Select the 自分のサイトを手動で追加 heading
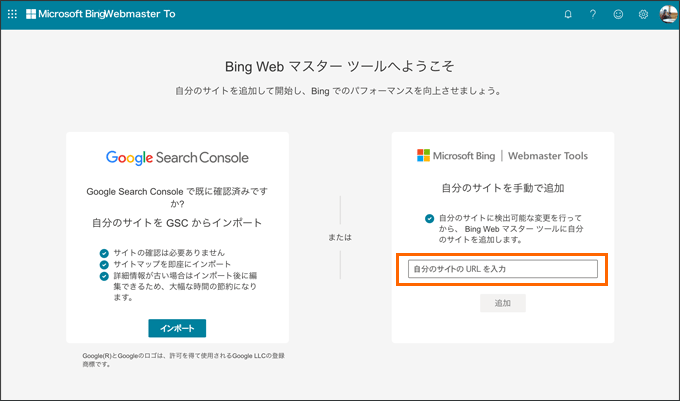680x401 pixels. point(503,187)
